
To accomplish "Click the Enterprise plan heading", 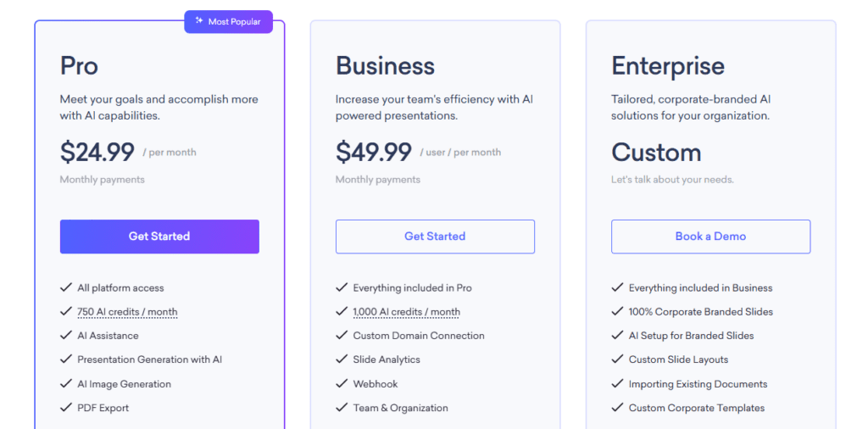I will coord(668,66).
